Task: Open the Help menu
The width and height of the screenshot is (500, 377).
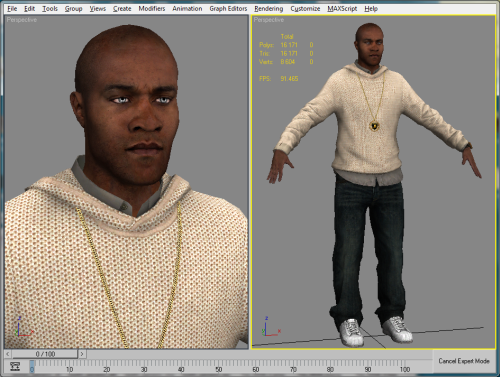Action: point(371,9)
